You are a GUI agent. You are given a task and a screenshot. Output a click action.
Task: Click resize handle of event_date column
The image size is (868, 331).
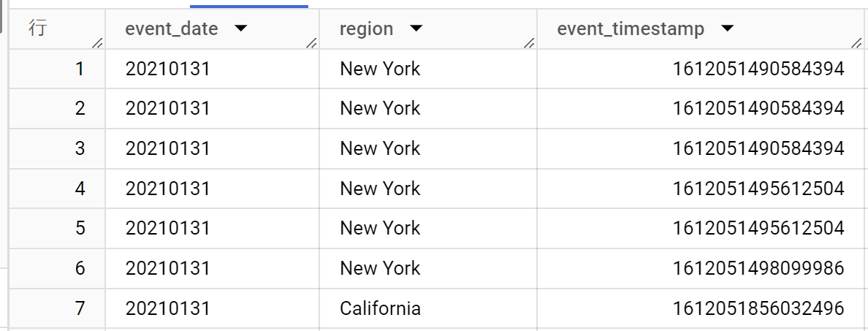[x=312, y=45]
